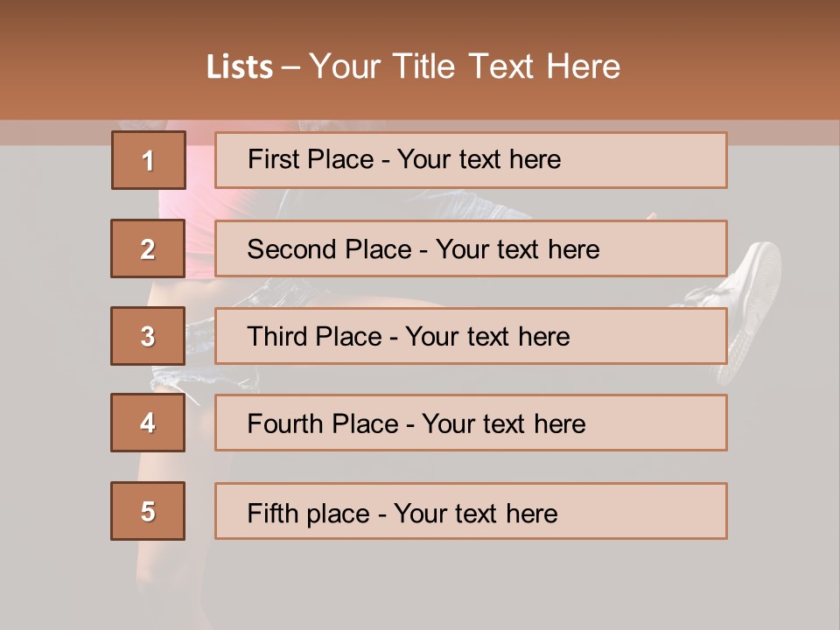This screenshot has height=630, width=840.
Task: Select the pink shirt in background image
Action: 199,203
